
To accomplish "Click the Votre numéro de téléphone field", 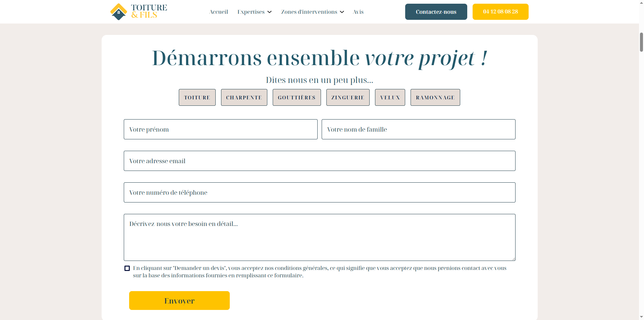I will pyautogui.click(x=319, y=192).
